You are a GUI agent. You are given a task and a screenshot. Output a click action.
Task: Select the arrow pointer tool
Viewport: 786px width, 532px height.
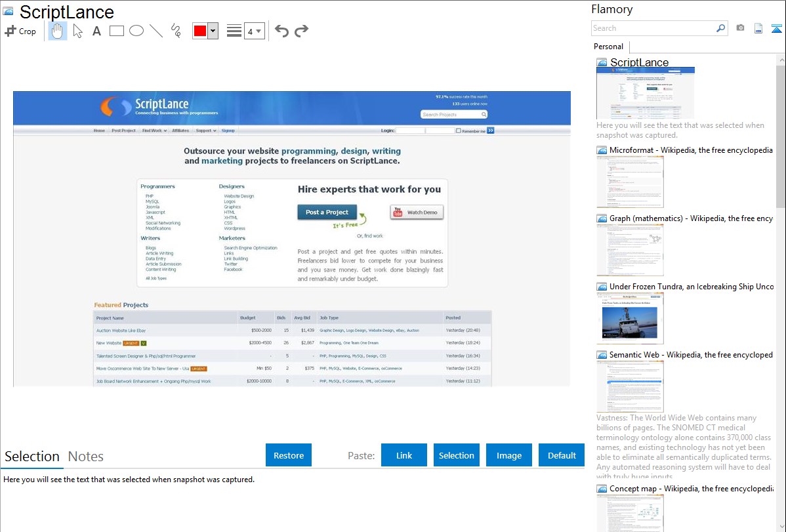[x=77, y=31]
